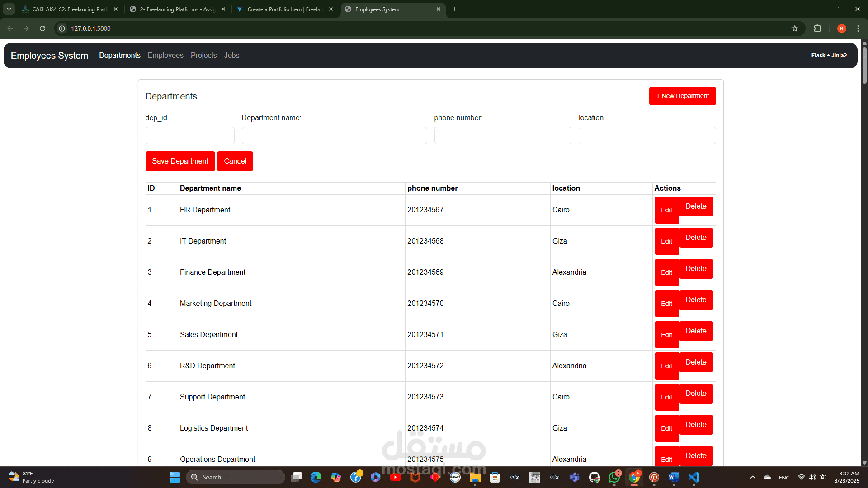
Task: Open the Jobs nav link
Action: click(x=232, y=55)
